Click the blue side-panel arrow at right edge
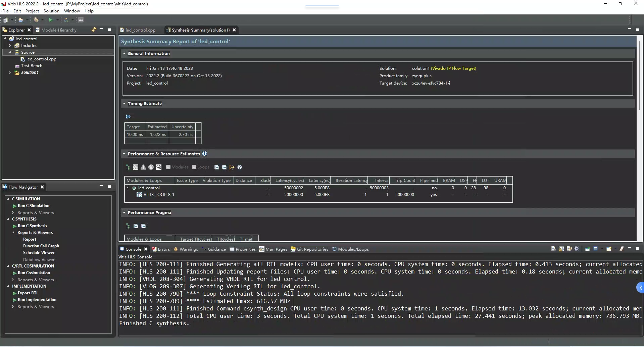The width and height of the screenshot is (644, 347). pos(640,288)
